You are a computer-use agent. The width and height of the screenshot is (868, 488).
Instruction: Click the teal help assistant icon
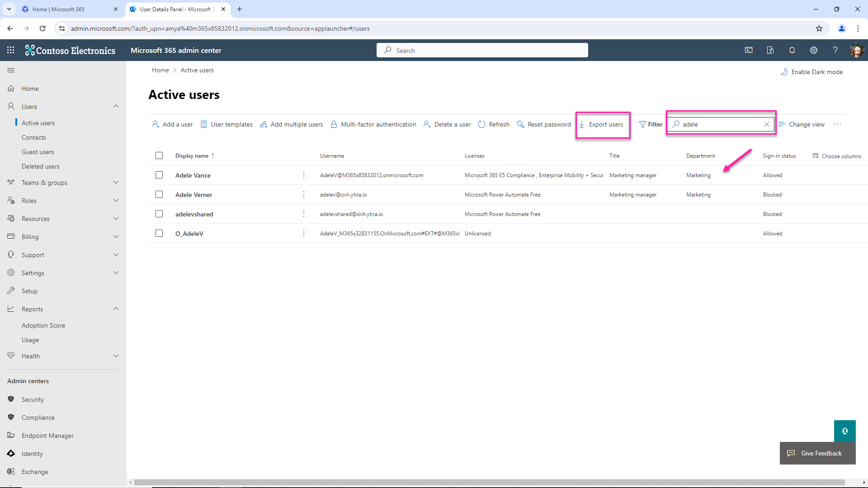[844, 431]
